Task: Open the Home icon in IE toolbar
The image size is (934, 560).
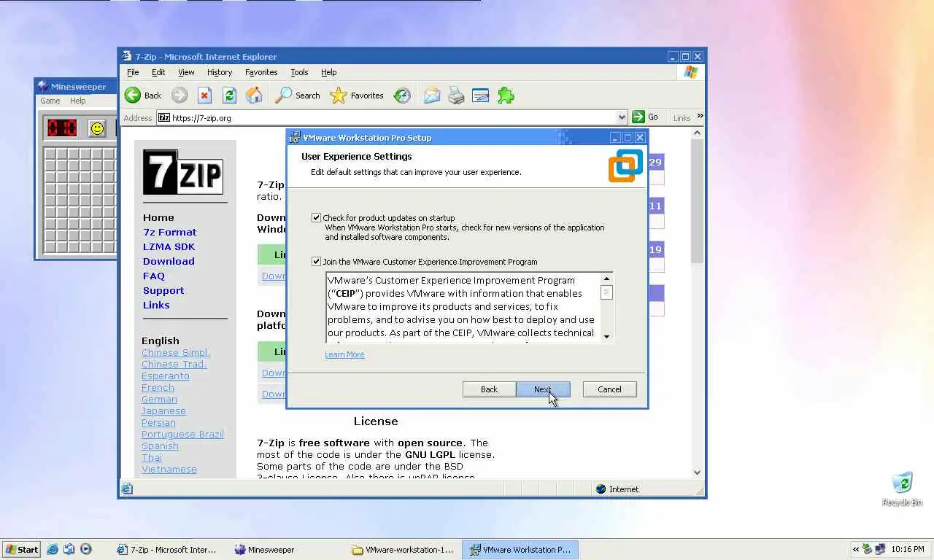Action: click(254, 96)
